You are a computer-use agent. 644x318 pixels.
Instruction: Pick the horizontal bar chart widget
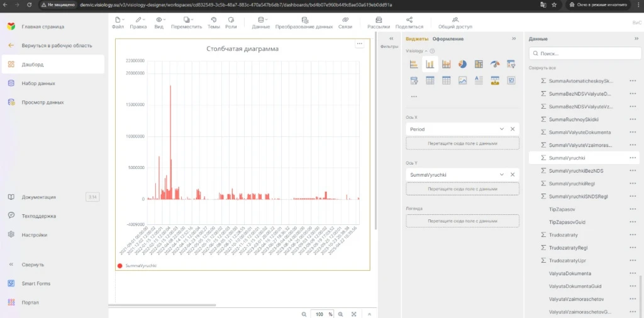pos(414,64)
